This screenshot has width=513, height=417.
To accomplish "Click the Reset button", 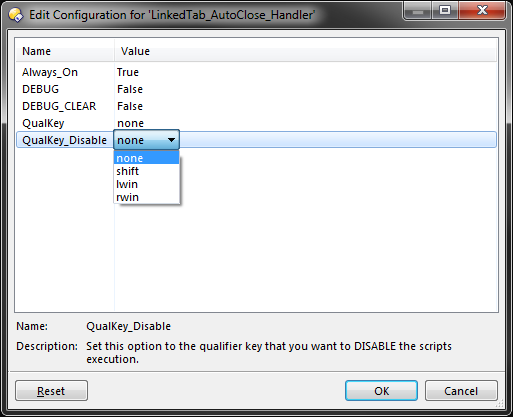I will click(51, 391).
